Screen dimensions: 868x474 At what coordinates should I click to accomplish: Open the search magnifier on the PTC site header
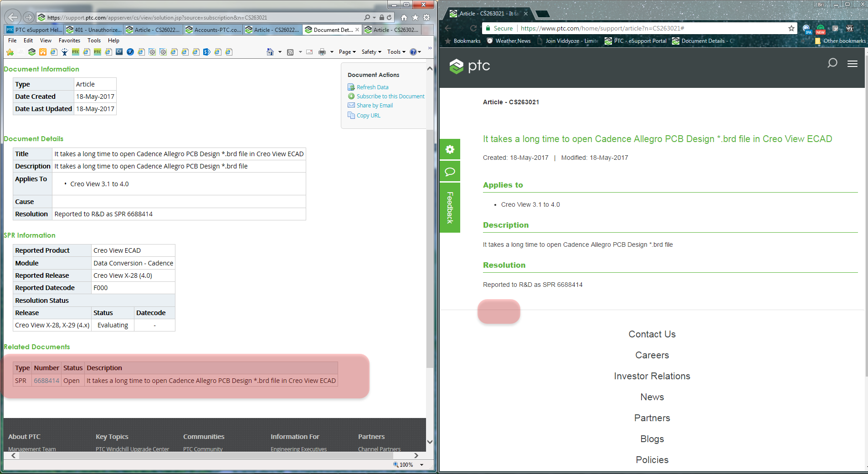[x=832, y=63]
